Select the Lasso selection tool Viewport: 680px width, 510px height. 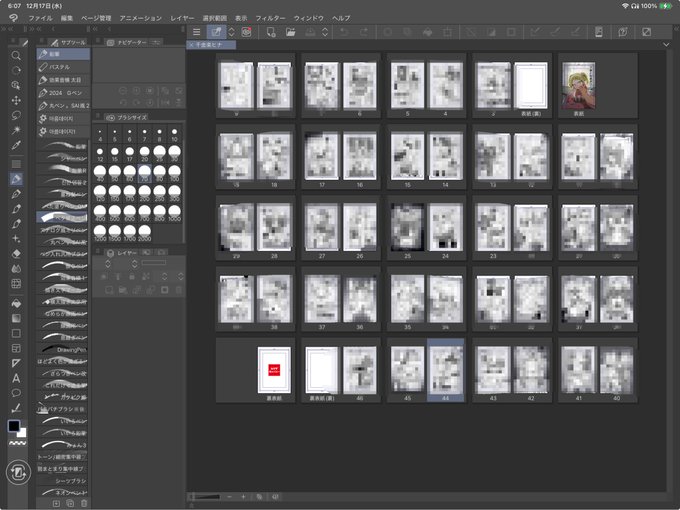click(16, 115)
